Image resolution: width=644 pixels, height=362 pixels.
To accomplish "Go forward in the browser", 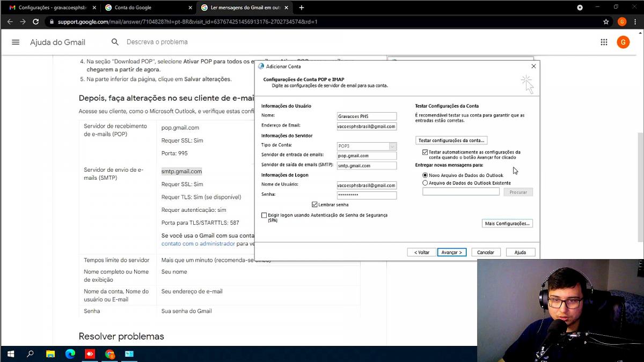I will click(x=23, y=22).
